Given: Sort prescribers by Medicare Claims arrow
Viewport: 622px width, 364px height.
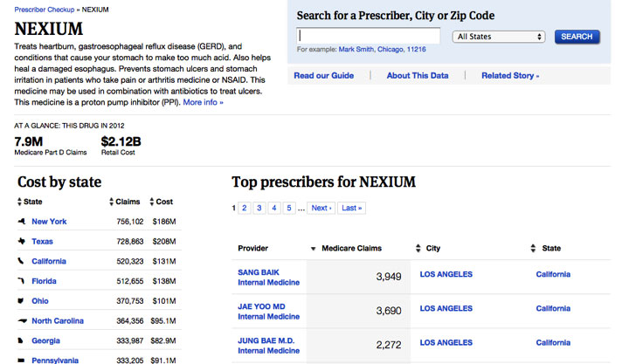Looking at the screenshot, I should pos(313,249).
